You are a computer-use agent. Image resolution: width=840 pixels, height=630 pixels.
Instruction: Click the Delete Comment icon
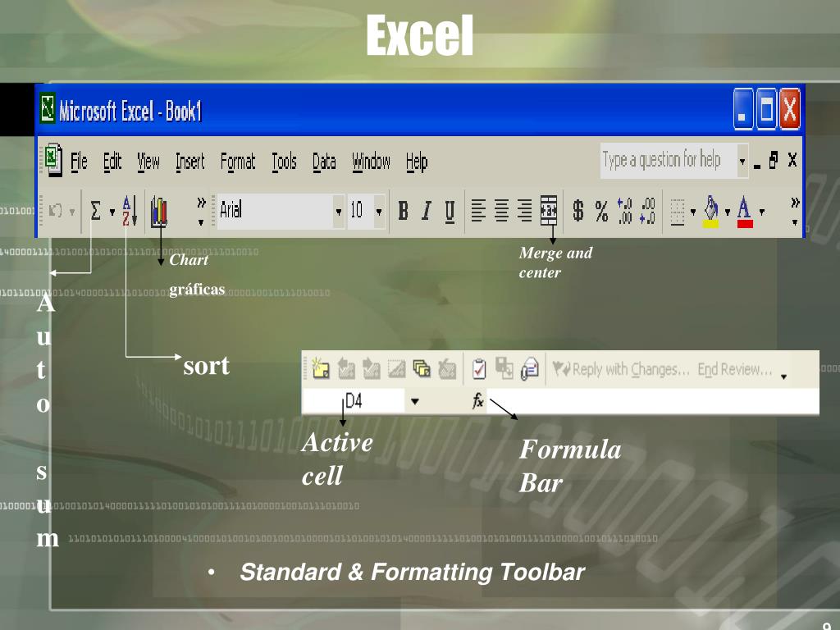[447, 368]
